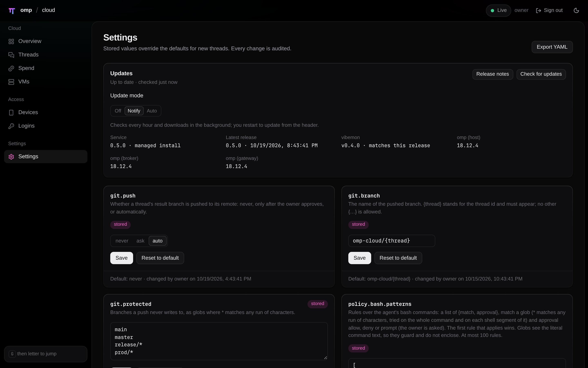
Task: Open Release notes
Action: 492,74
